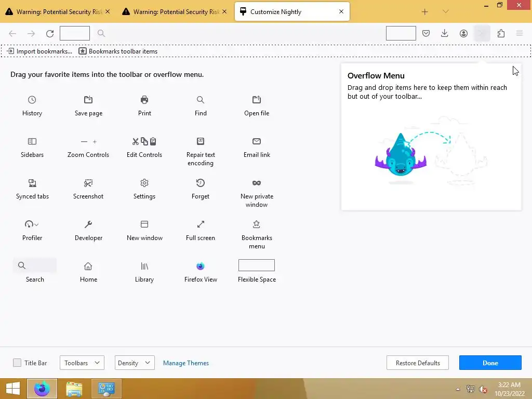
Task: Click the flexible space left of Pocket icon
Action: pyautogui.click(x=401, y=33)
